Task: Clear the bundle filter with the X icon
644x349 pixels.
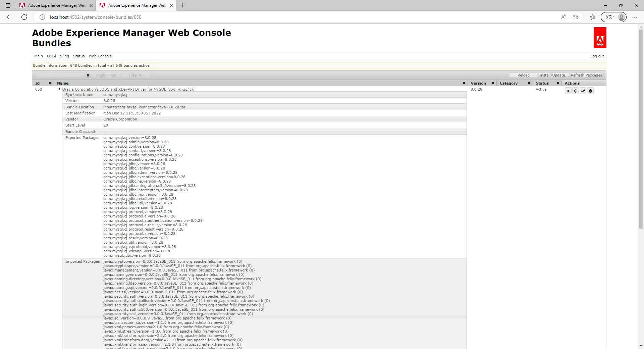Action: [x=88, y=76]
